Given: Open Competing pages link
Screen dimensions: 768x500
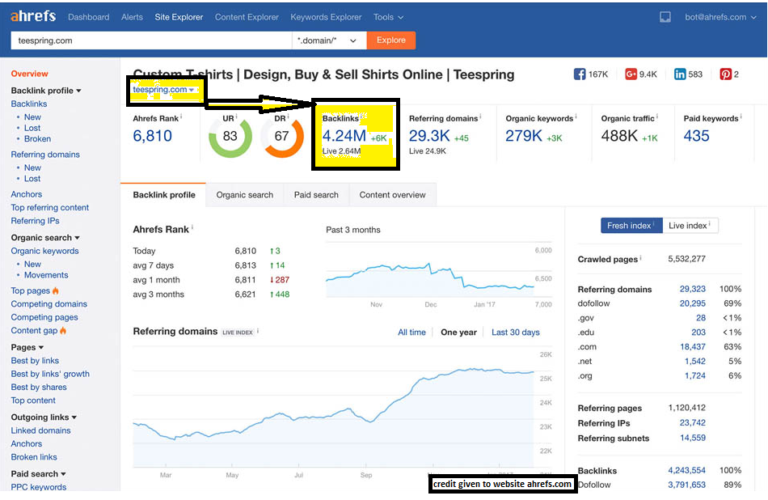Looking at the screenshot, I should click(x=44, y=317).
